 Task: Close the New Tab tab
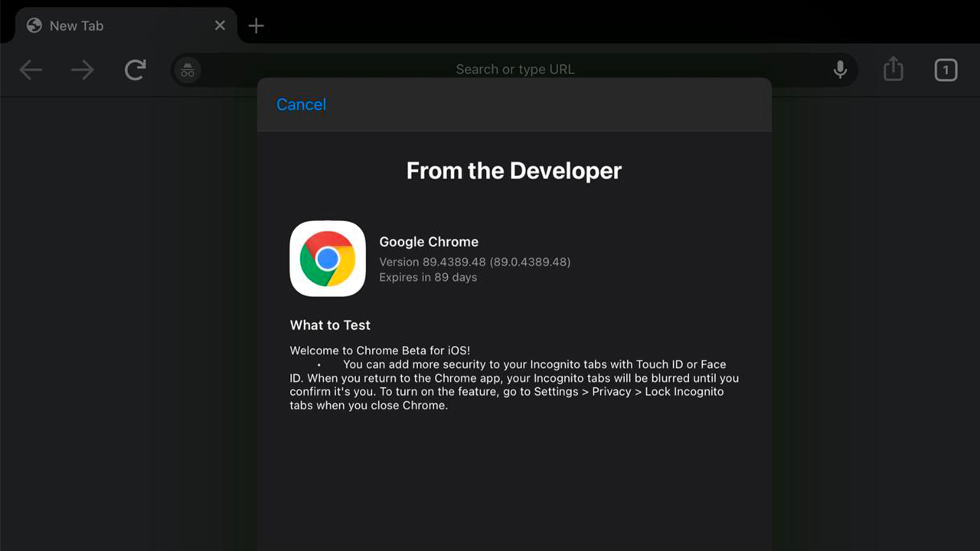coord(220,25)
